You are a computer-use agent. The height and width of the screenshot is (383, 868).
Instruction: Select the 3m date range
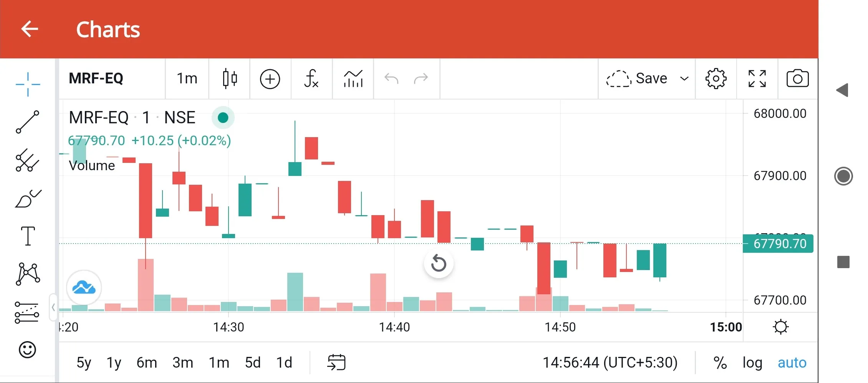coord(183,363)
